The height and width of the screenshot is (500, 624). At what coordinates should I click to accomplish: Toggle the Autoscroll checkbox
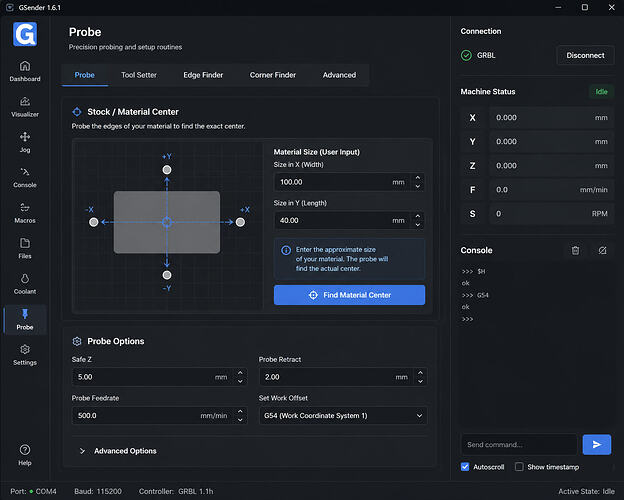tap(465, 467)
